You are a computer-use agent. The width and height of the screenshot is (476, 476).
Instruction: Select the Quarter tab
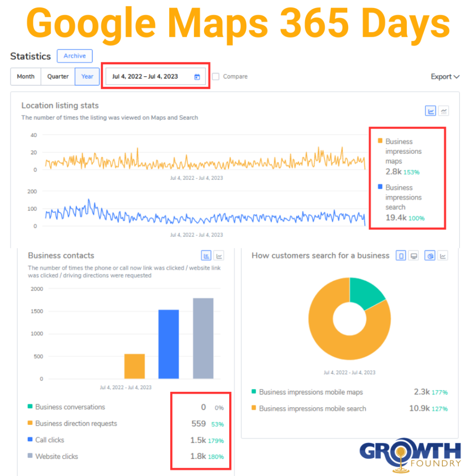pos(58,76)
